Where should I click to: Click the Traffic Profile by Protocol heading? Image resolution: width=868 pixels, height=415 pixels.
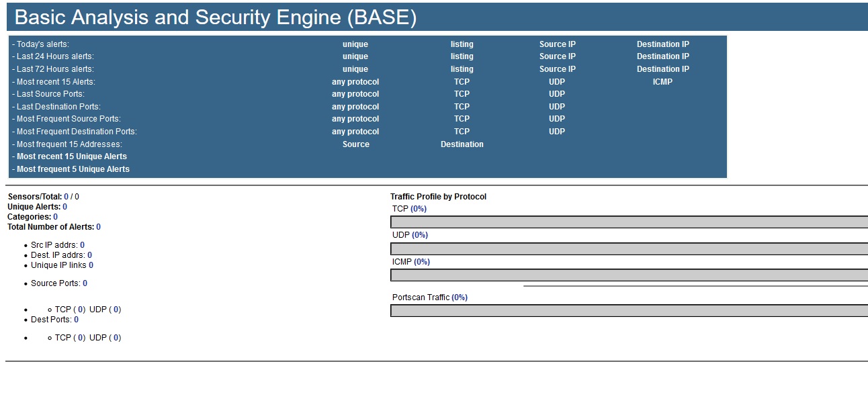(438, 197)
